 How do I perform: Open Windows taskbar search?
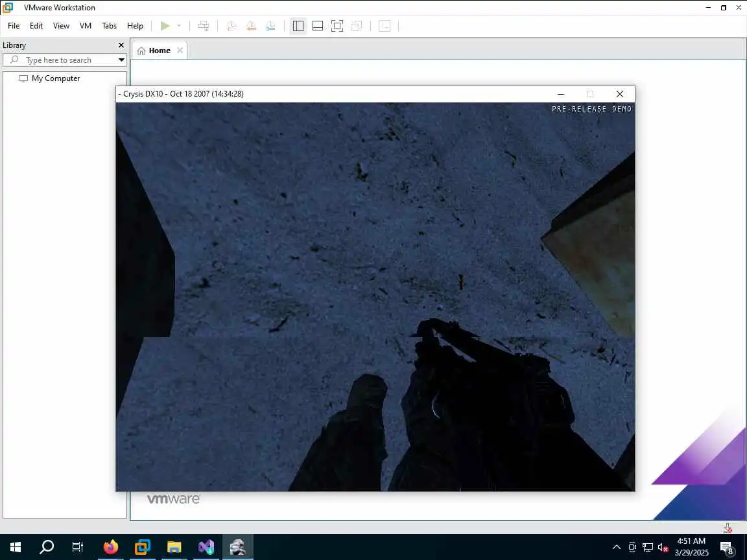[x=46, y=547]
